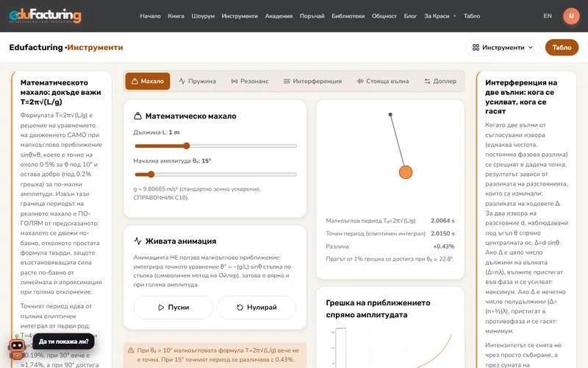Start the animation with Пусни
Screen dimensions: 588x368
(173, 307)
